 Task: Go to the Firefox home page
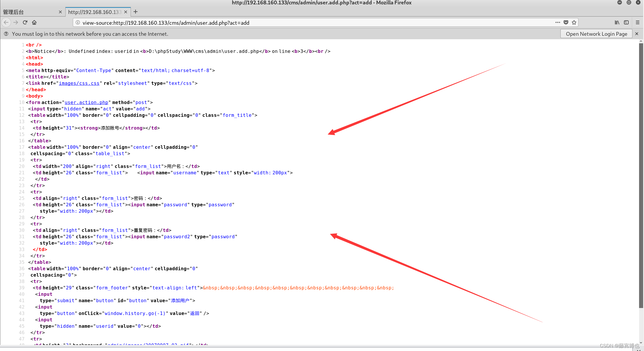coord(34,22)
